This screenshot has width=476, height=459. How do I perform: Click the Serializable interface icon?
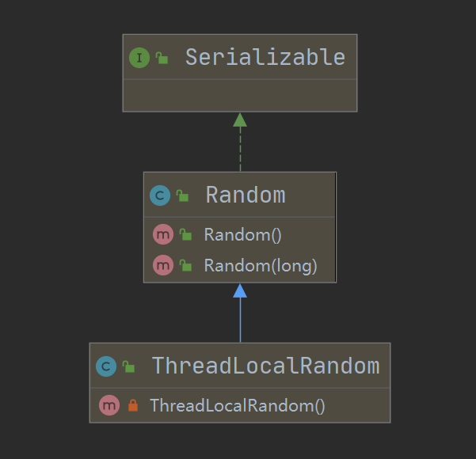point(140,57)
